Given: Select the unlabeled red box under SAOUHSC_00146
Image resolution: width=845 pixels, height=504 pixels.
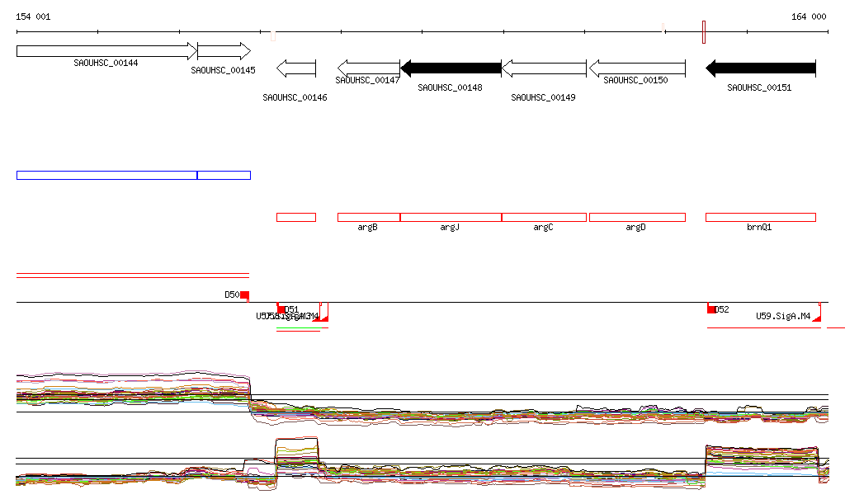Looking at the screenshot, I should 296,218.
